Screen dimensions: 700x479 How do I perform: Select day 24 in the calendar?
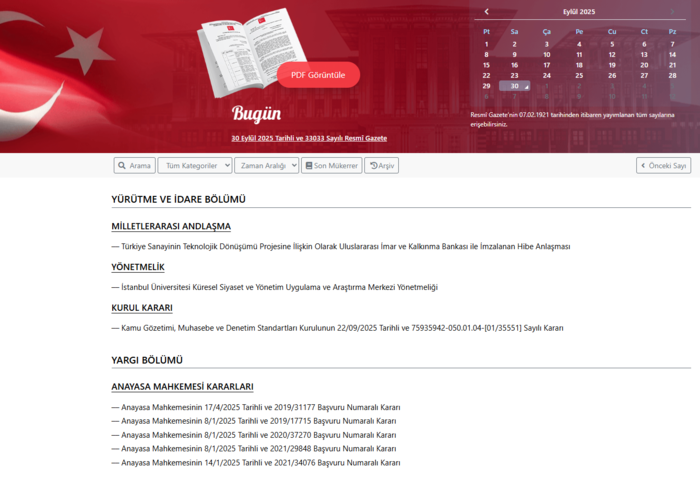tap(546, 75)
